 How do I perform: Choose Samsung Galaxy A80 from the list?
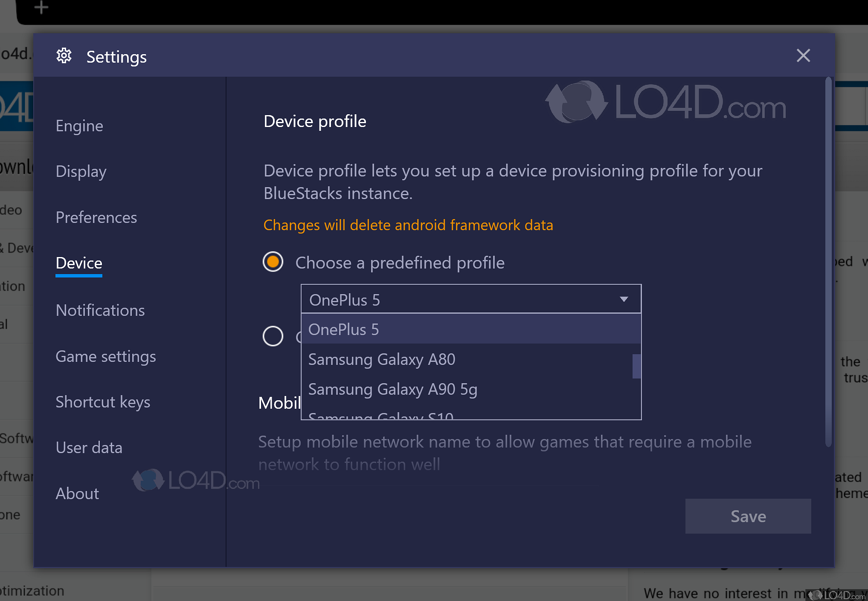(x=382, y=359)
